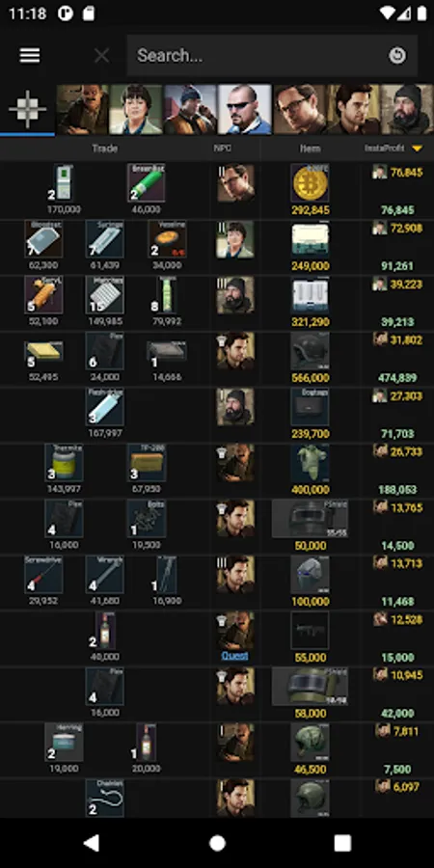Open the hamburger menu
The width and height of the screenshot is (434, 868).
pyautogui.click(x=29, y=55)
